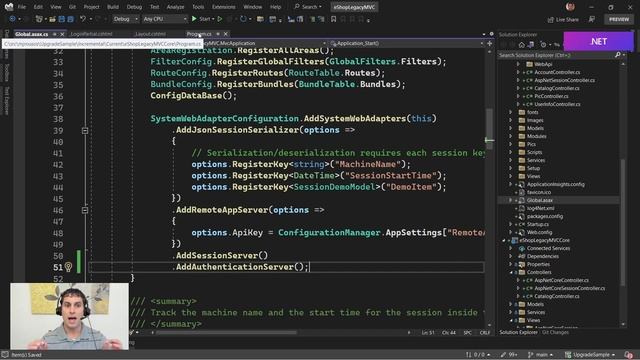Viewport: 640px width, 360px height.
Task: Expand the Models folder under Images
Action: click(511, 128)
